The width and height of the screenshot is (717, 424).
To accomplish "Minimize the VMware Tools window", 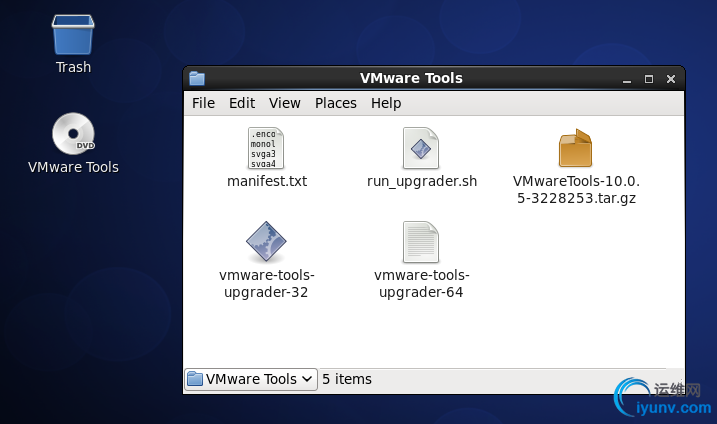I will [630, 78].
